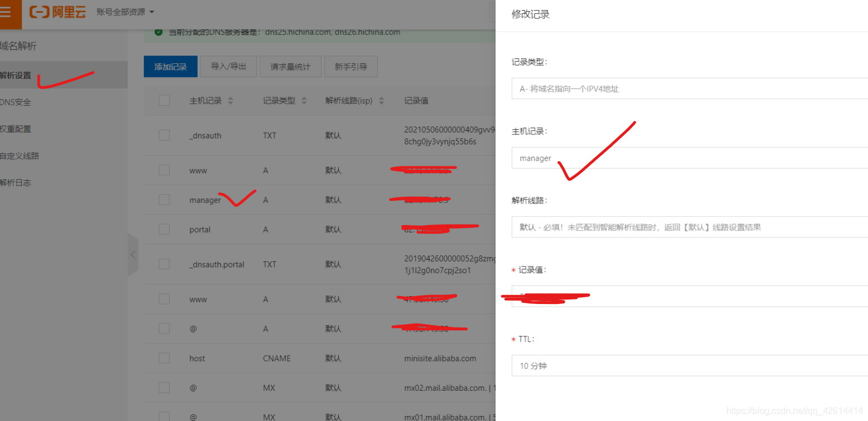Screen dimensions: 868x421
Task: Collapse the sidebar with the arrow handle
Action: click(x=133, y=255)
